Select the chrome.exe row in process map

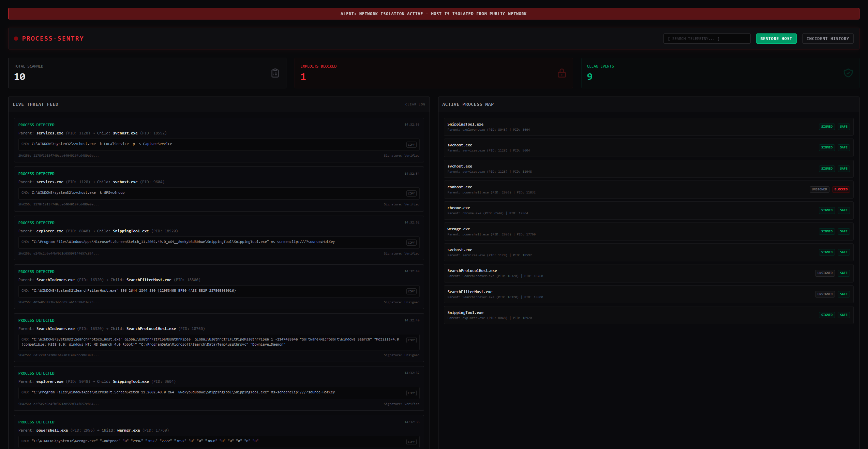(x=648, y=210)
